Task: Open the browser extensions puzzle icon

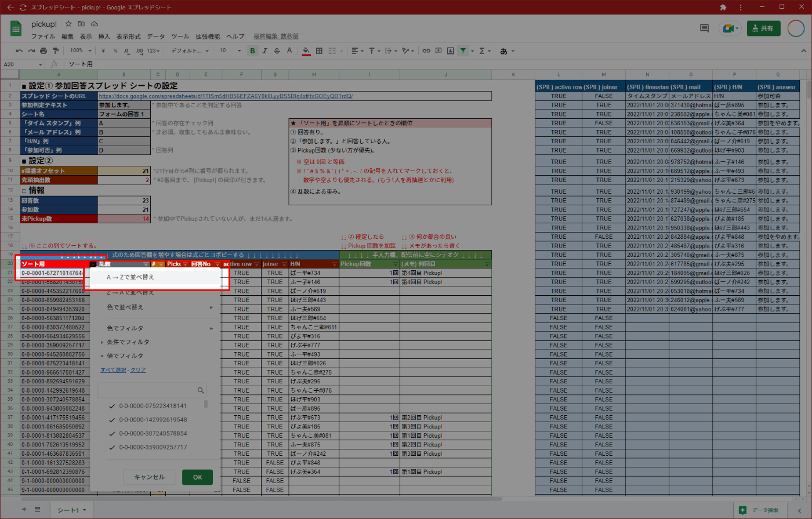Action: coord(723,8)
